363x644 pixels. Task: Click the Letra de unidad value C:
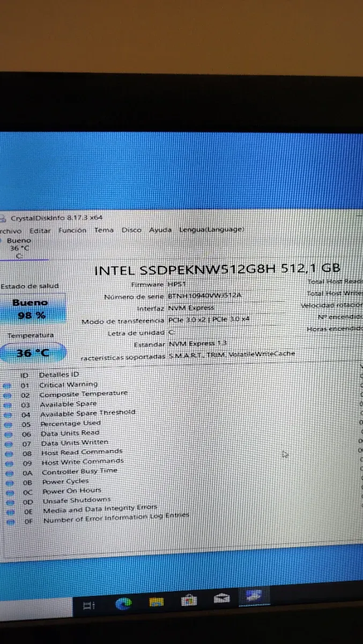pyautogui.click(x=172, y=332)
